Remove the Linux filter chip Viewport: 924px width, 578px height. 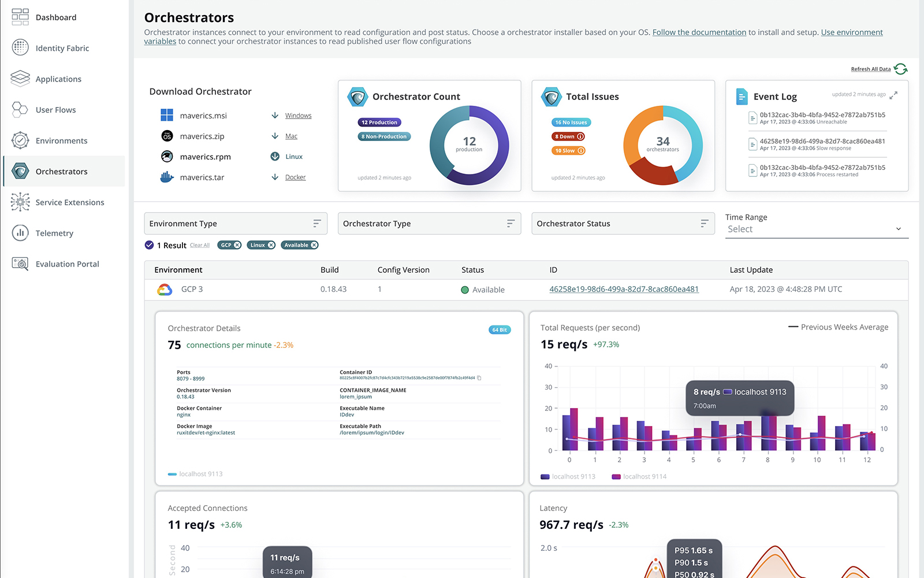point(271,245)
